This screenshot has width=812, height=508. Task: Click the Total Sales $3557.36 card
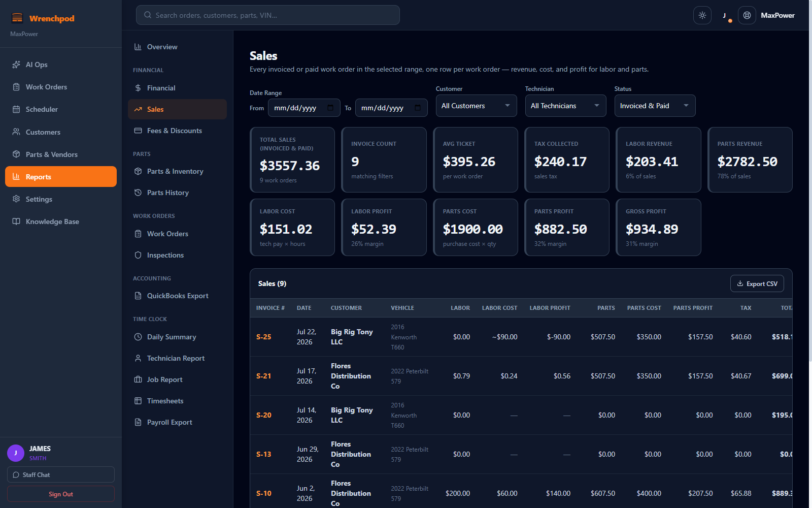(x=292, y=160)
